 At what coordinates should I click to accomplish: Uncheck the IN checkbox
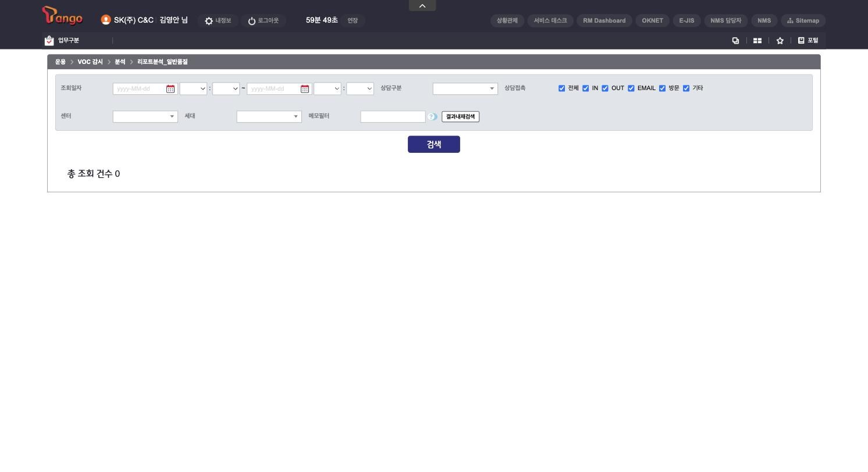click(x=586, y=88)
